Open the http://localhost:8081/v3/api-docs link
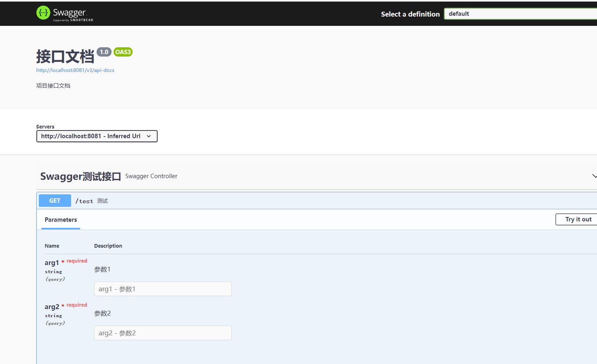597x364 pixels. pos(75,70)
